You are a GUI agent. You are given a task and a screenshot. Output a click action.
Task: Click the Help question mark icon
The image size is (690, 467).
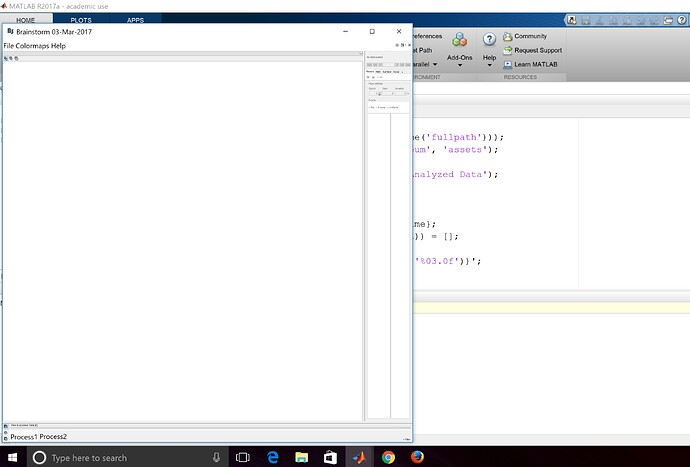(x=489, y=39)
